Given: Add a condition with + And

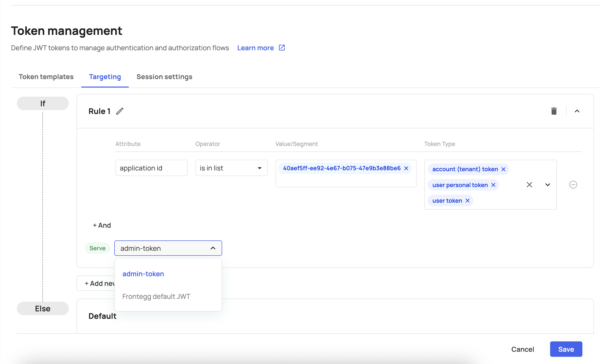Looking at the screenshot, I should pos(102,225).
